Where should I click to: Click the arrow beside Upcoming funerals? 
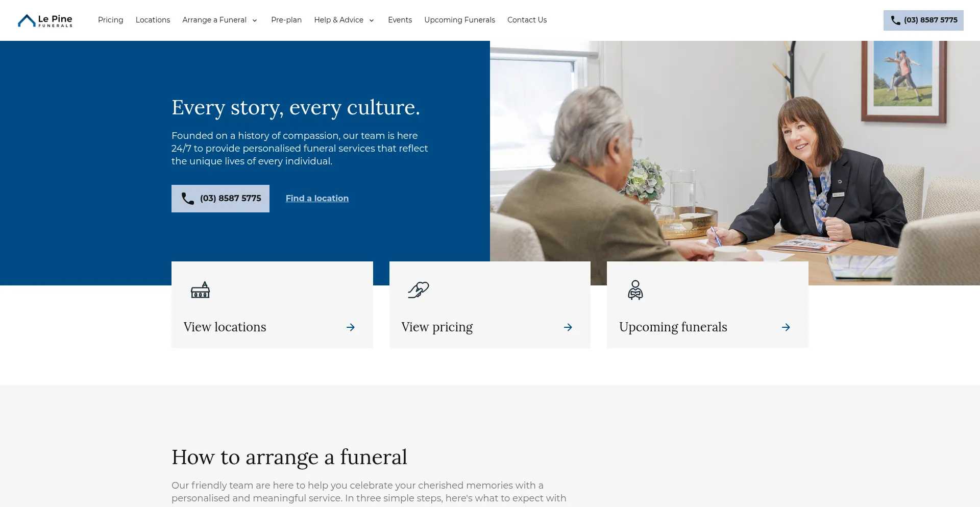coord(786,327)
